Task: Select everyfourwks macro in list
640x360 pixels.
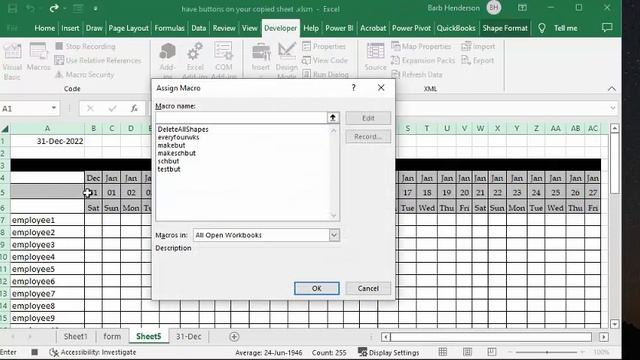Action: pyautogui.click(x=178, y=137)
